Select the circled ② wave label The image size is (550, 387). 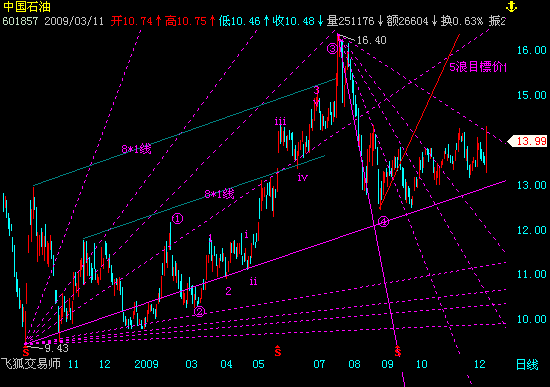pyautogui.click(x=200, y=311)
